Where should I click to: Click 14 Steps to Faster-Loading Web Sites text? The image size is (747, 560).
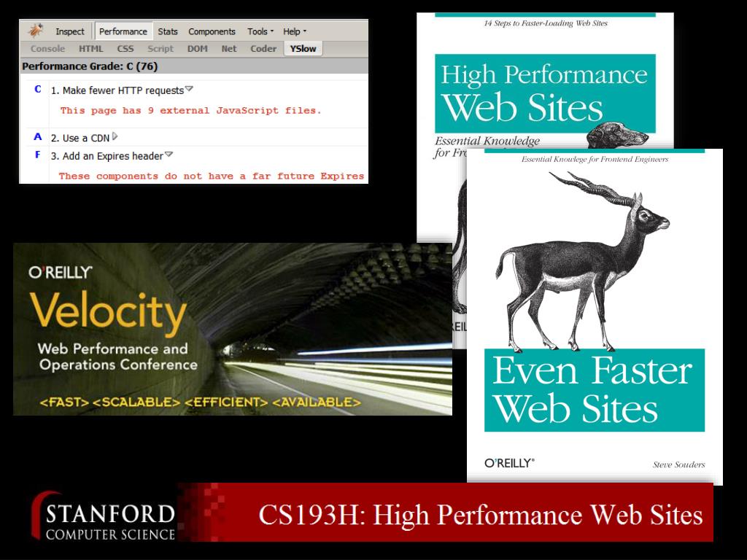point(546,23)
